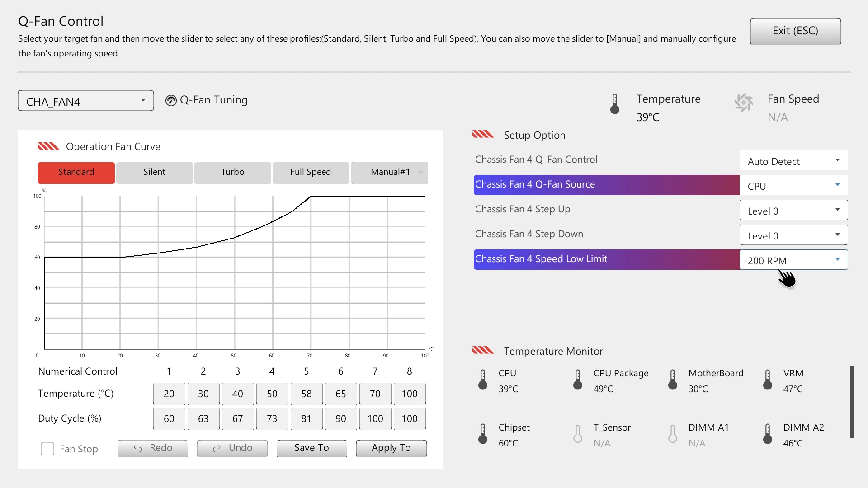868x488 pixels.
Task: Open the CHA_FAN4 fan selector dropdown
Action: (x=86, y=101)
